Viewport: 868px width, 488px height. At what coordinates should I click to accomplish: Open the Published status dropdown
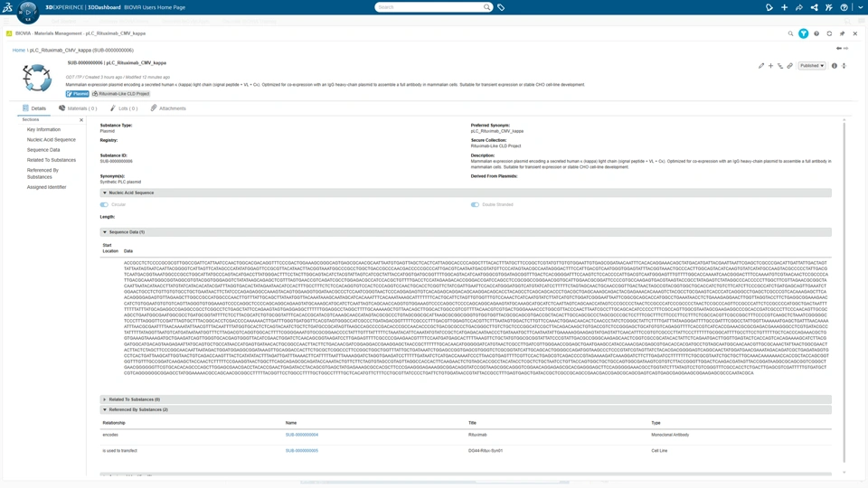[812, 66]
